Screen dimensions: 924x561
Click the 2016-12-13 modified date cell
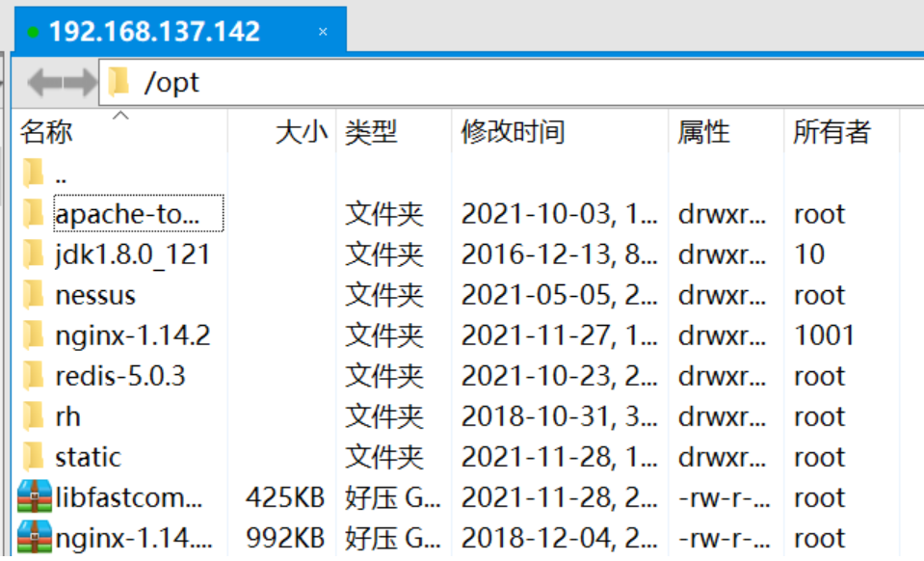559,254
